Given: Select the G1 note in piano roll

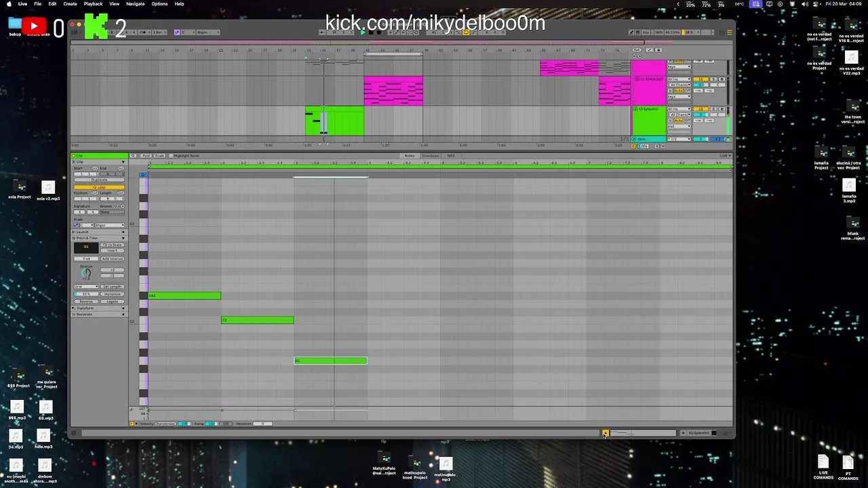Looking at the screenshot, I should point(330,361).
